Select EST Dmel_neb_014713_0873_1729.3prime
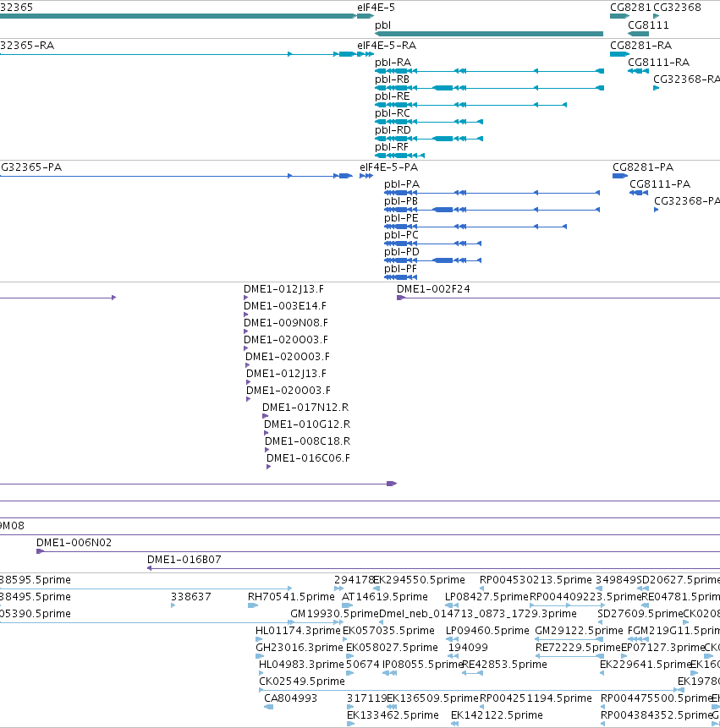720x728 pixels. (477, 614)
